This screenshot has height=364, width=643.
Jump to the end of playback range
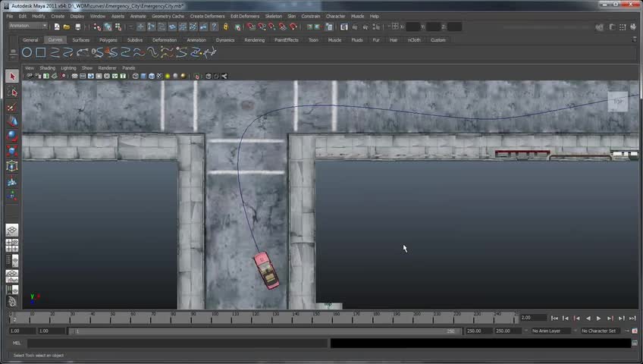click(x=632, y=318)
